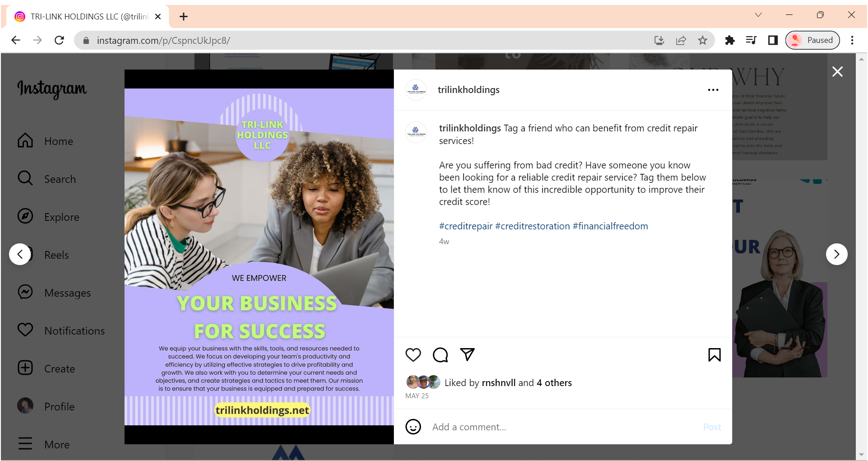This screenshot has height=461, width=868.
Task: Click the Add a comment field
Action: click(x=564, y=427)
